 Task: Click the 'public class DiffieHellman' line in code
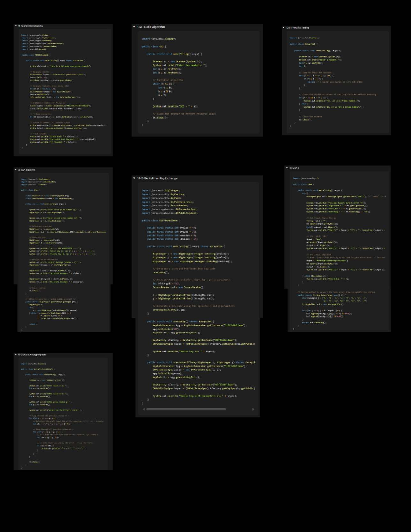[x=161, y=221]
